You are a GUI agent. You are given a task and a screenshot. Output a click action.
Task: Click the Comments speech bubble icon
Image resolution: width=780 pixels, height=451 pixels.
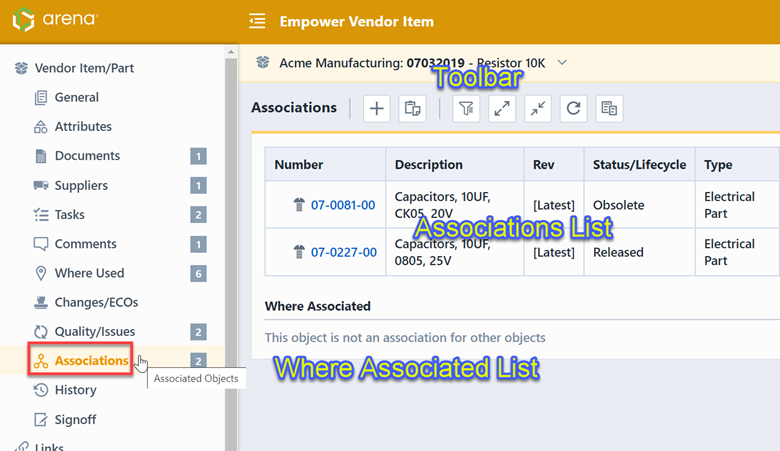coord(41,244)
